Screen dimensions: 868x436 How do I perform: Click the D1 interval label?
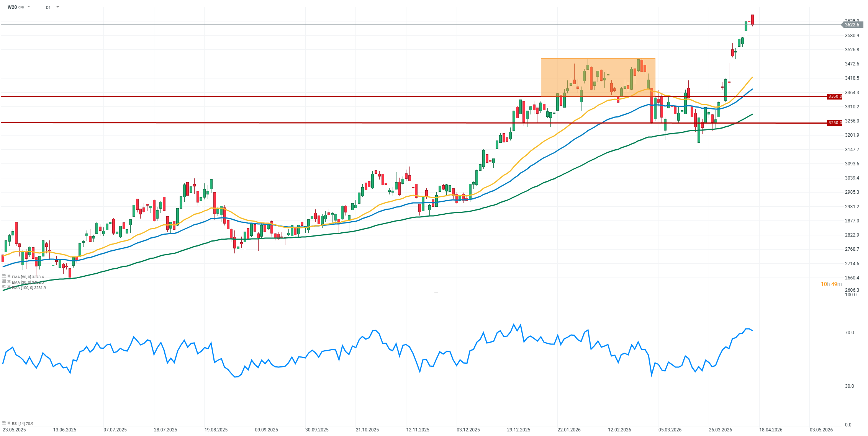click(48, 7)
